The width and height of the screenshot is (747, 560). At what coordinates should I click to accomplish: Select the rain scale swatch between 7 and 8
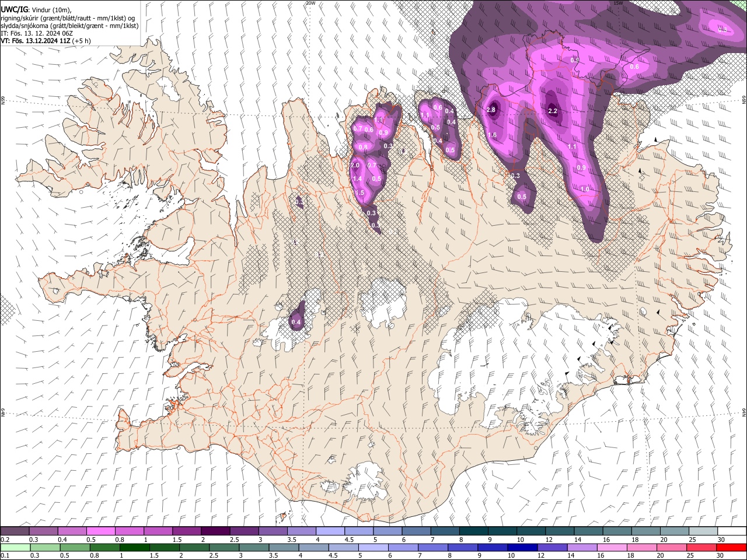(x=432, y=547)
